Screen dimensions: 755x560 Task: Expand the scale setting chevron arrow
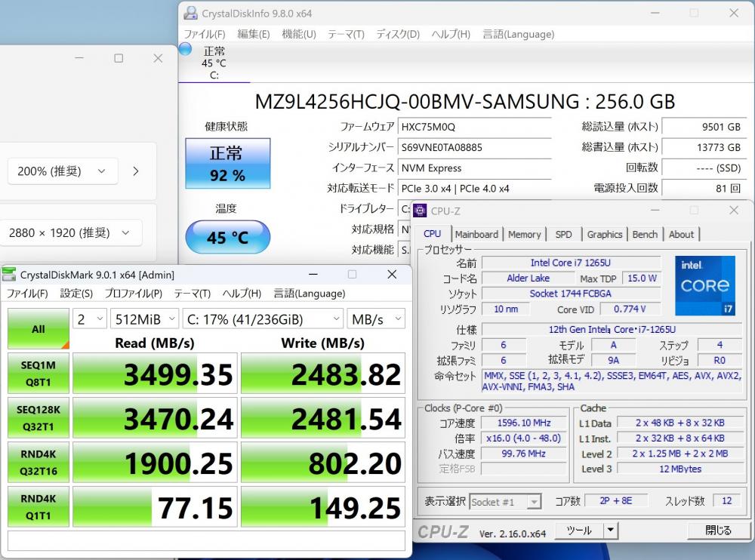pyautogui.click(x=136, y=171)
